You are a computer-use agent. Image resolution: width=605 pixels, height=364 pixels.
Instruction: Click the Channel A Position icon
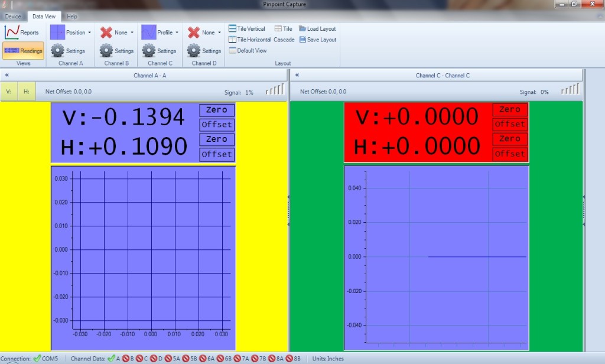57,32
